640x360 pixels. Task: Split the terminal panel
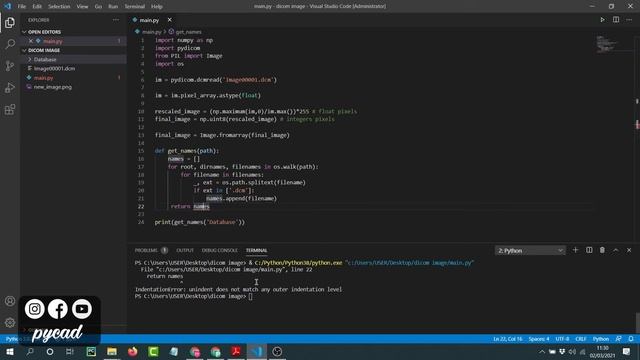point(589,250)
